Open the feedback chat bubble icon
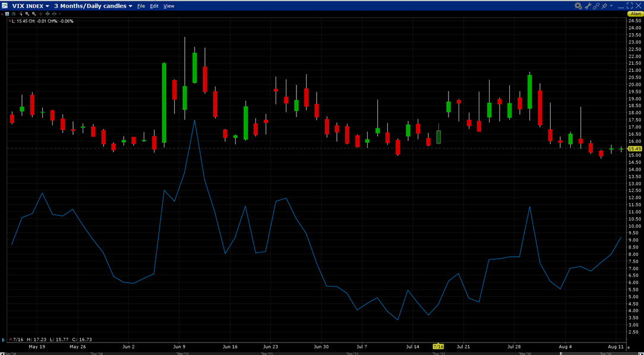Image resolution: width=644 pixels, height=355 pixels. click(x=578, y=6)
